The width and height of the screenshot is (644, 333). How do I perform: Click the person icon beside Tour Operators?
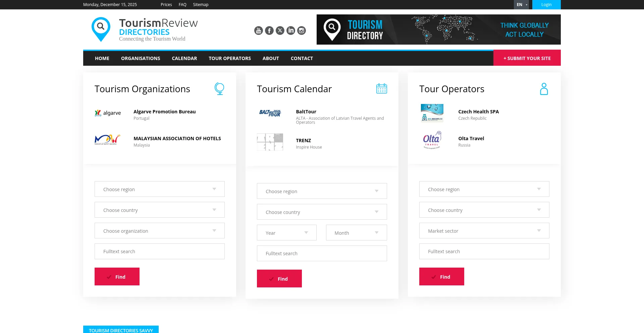[x=544, y=89]
